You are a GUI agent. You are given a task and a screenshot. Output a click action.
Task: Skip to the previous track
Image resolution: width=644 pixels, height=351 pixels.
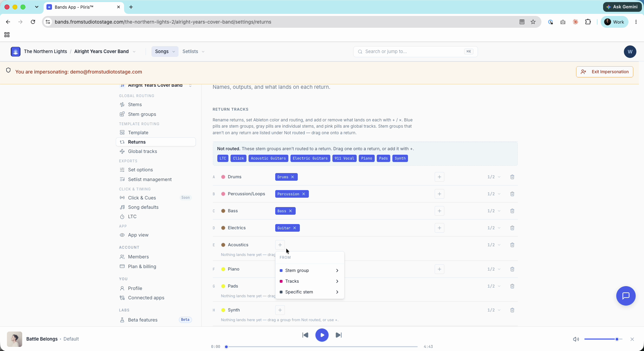(305, 335)
